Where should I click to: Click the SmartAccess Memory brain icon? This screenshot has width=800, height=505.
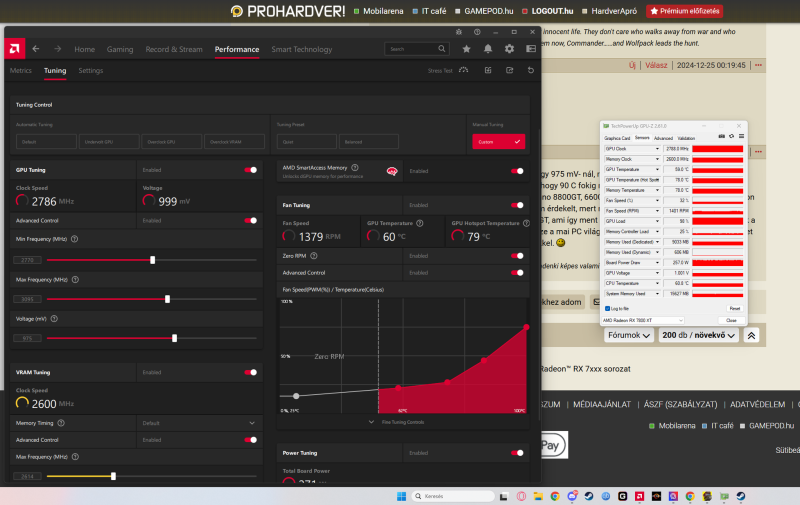(392, 171)
